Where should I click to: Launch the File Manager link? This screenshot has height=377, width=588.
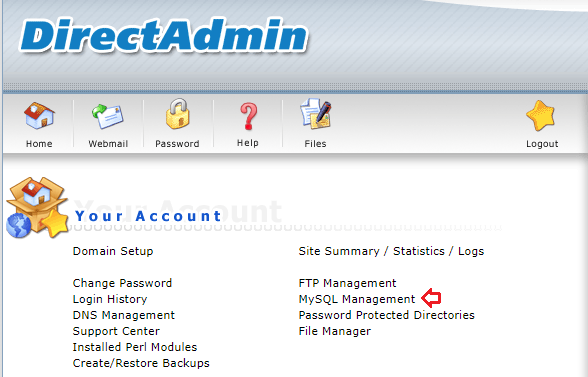tap(334, 331)
